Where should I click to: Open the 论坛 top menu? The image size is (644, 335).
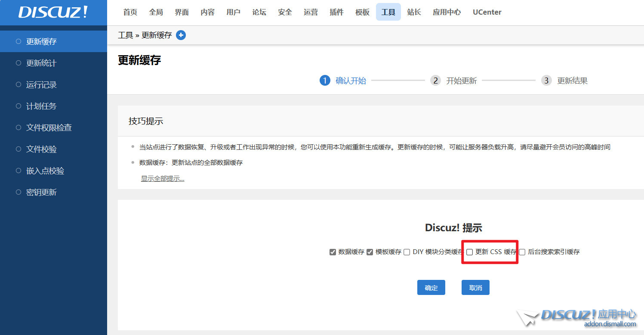click(x=259, y=12)
